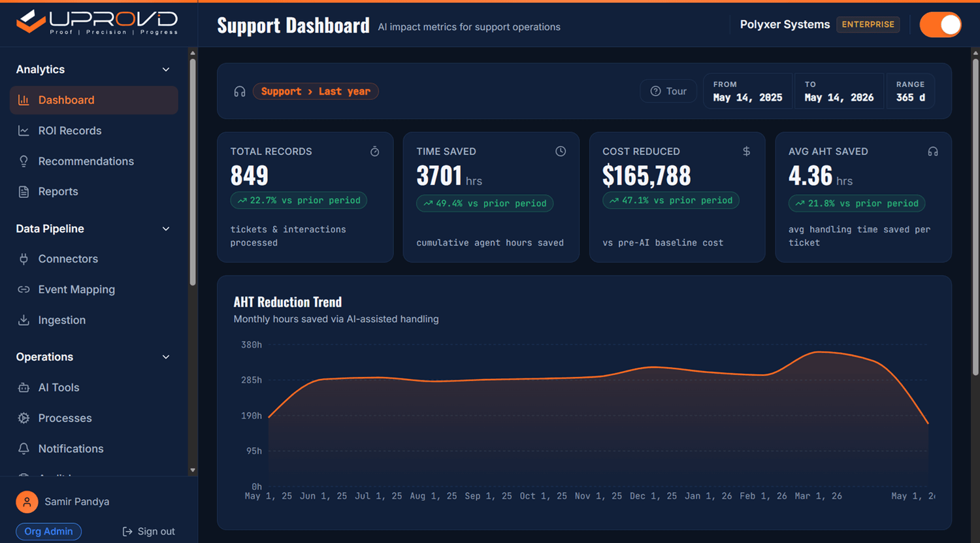Click the Notifications bell icon

click(x=24, y=449)
